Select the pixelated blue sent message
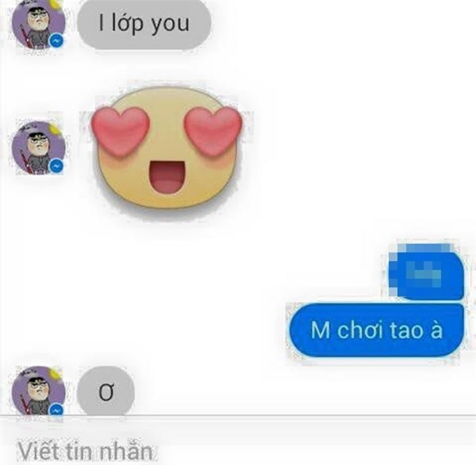Screen dimensions: 476x465 (426, 275)
